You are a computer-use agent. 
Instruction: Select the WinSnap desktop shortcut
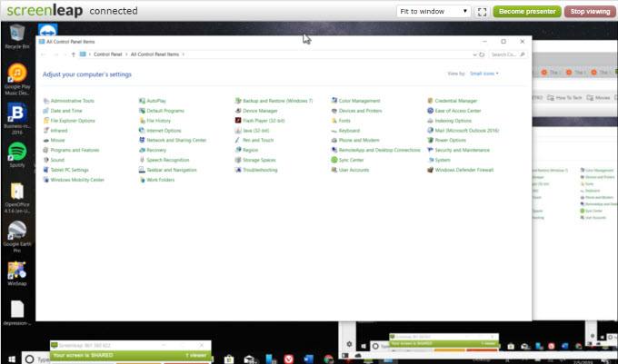click(17, 274)
